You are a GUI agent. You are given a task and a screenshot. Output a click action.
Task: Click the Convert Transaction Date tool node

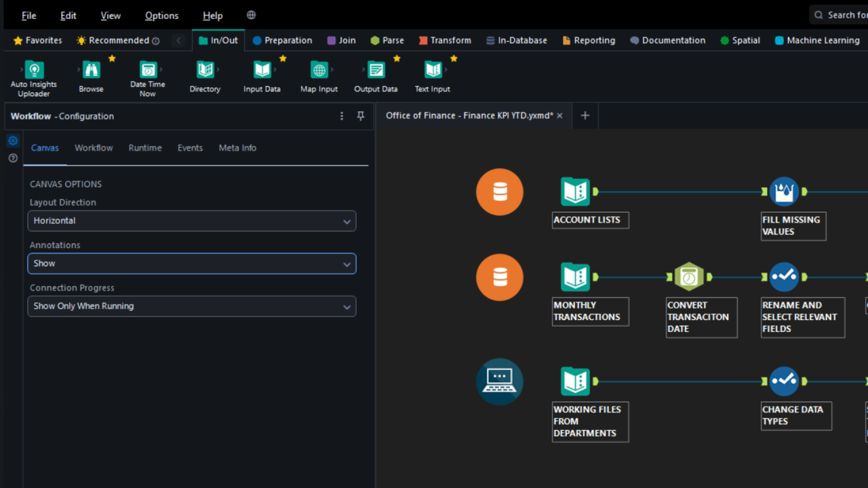[x=689, y=277]
